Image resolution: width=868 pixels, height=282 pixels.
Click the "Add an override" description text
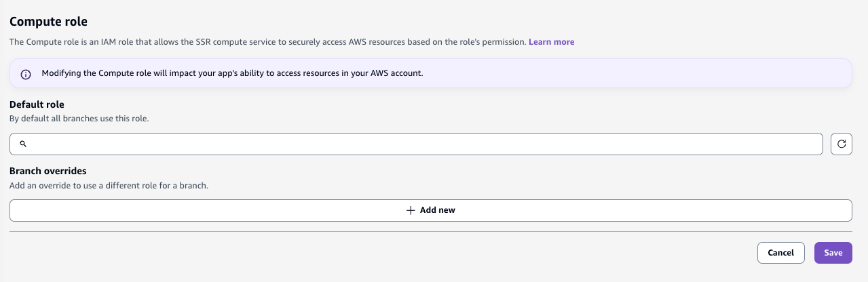[109, 185]
